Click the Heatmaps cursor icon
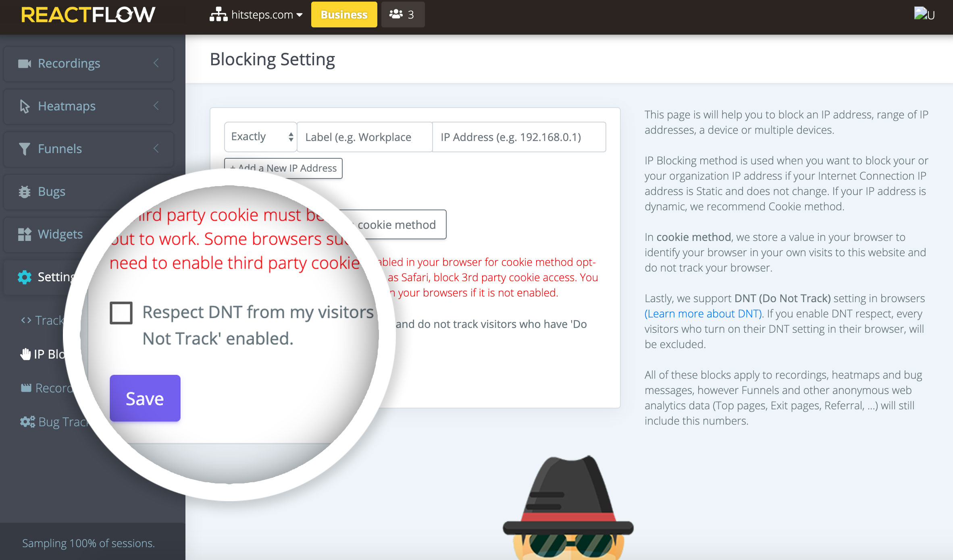The width and height of the screenshot is (953, 560). coord(25,106)
